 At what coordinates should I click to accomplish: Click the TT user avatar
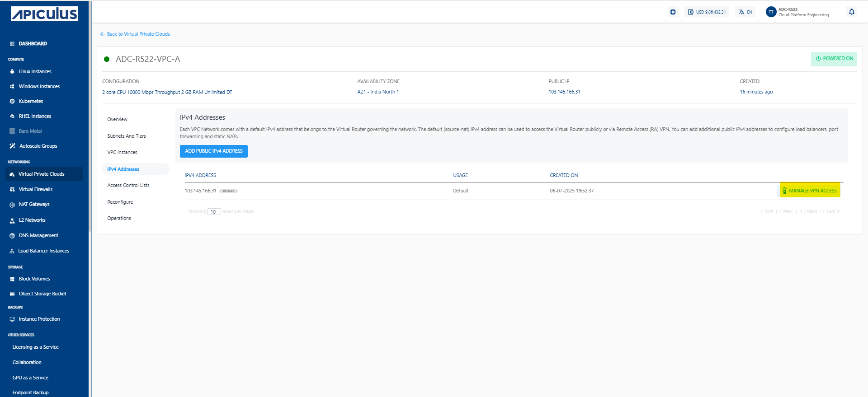tap(771, 12)
